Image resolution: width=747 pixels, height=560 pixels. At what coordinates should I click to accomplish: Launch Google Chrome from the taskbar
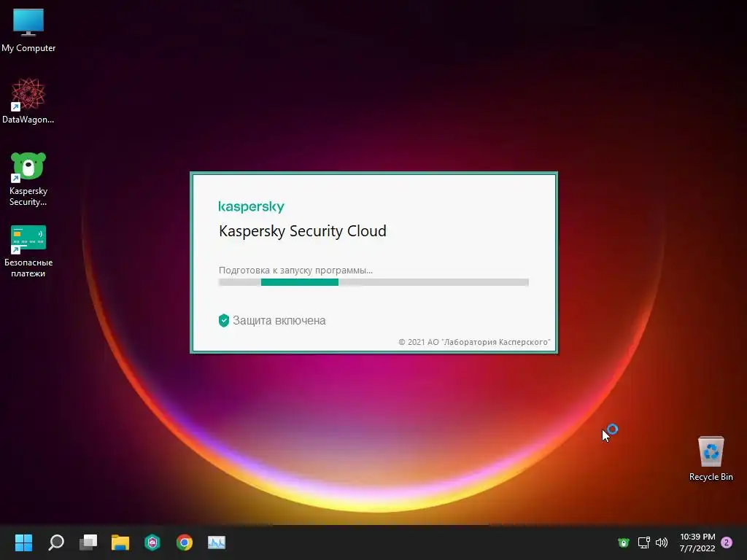(x=185, y=542)
